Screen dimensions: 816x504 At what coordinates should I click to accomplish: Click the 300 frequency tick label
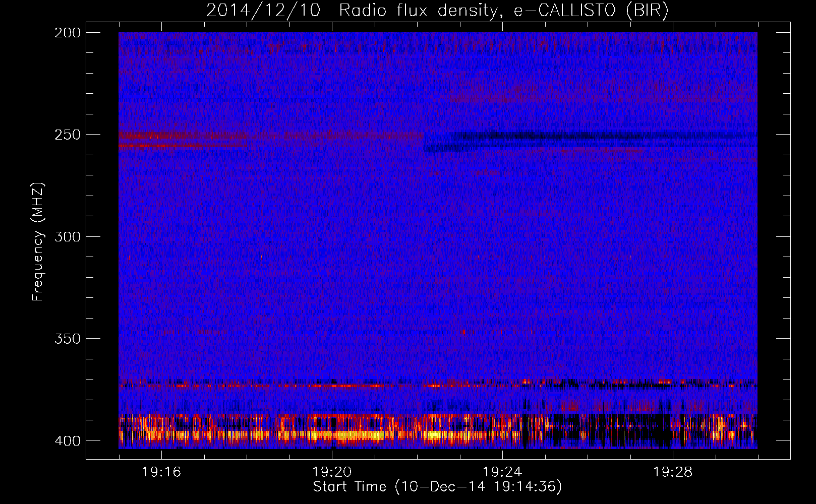[x=67, y=237]
